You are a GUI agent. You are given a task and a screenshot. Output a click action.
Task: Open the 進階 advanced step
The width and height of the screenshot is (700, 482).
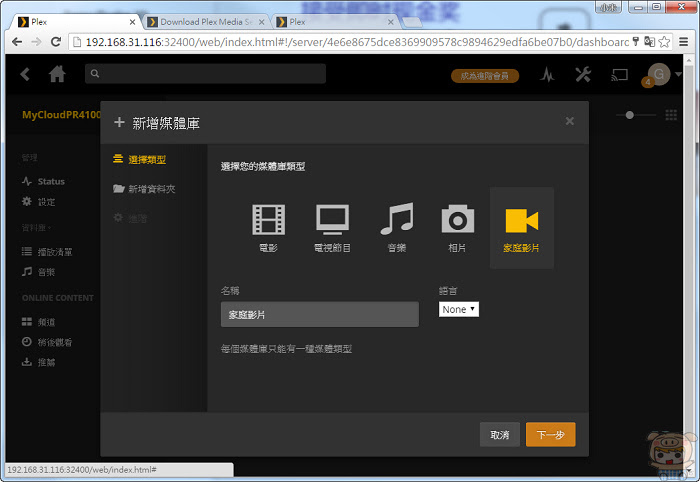point(130,218)
